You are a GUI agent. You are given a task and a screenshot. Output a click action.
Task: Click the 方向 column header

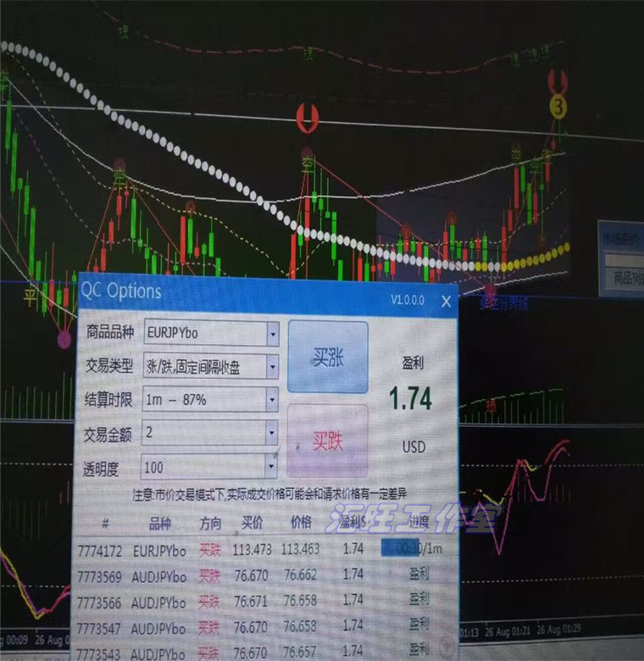[210, 523]
